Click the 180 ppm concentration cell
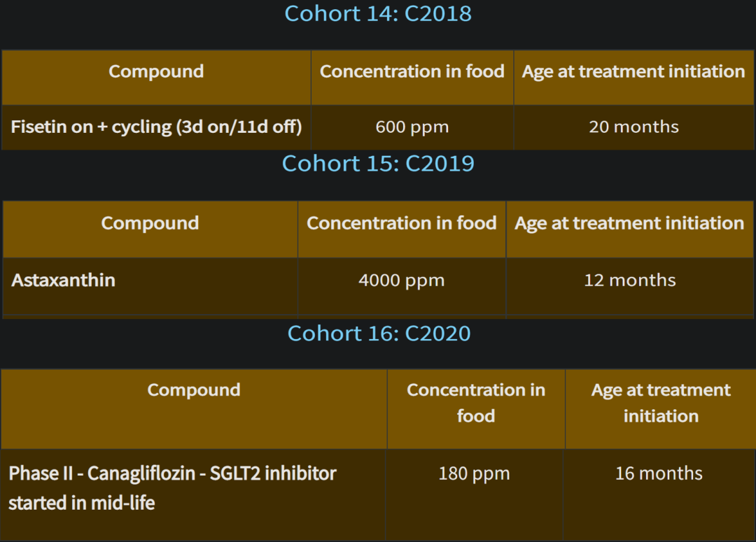The width and height of the screenshot is (756, 542). (x=475, y=494)
